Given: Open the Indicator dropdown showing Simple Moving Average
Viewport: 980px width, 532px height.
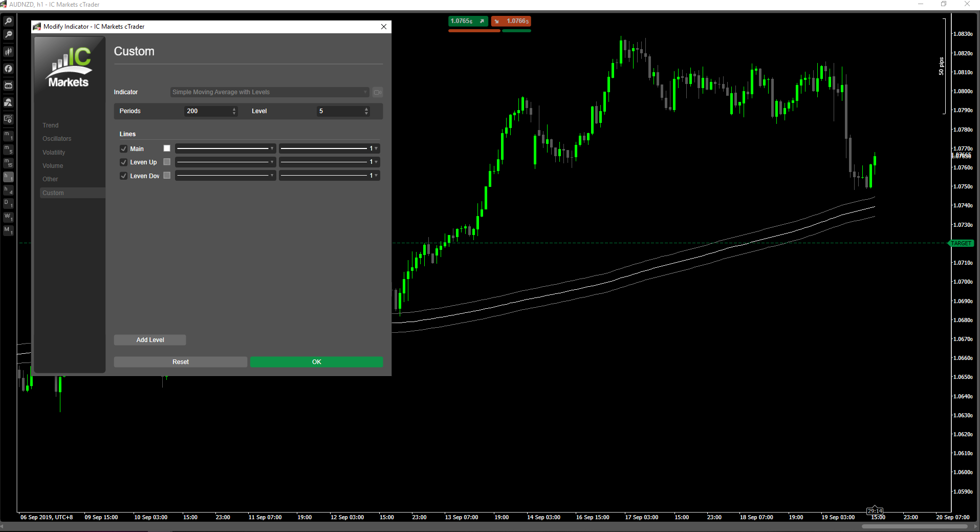Looking at the screenshot, I should (269, 92).
